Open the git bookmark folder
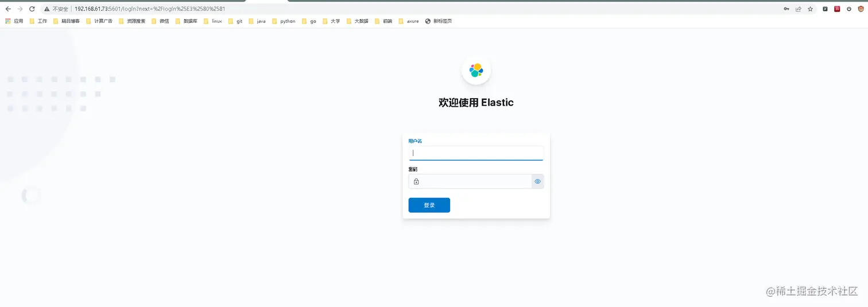The width and height of the screenshot is (868, 307). [235, 21]
